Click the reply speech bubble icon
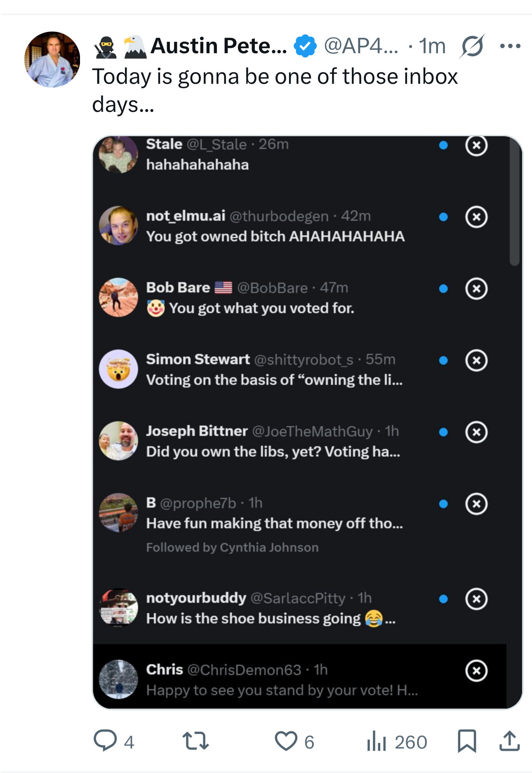This screenshot has height=773, width=532. pyautogui.click(x=105, y=741)
